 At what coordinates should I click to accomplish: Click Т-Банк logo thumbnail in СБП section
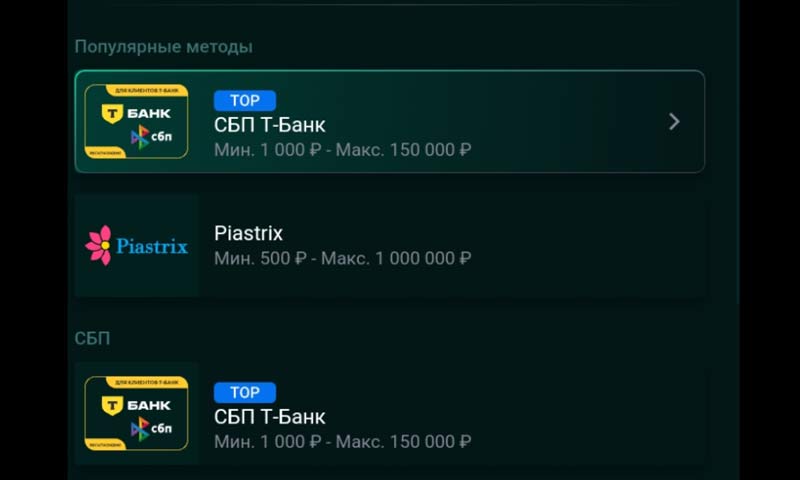tap(137, 414)
